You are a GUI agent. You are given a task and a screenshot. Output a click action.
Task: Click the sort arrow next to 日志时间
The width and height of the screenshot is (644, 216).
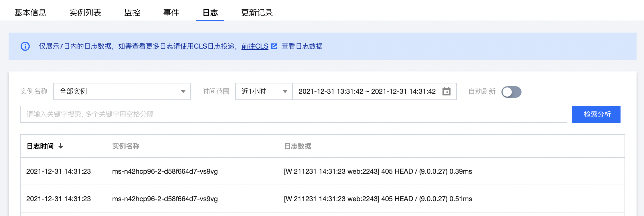tap(61, 146)
